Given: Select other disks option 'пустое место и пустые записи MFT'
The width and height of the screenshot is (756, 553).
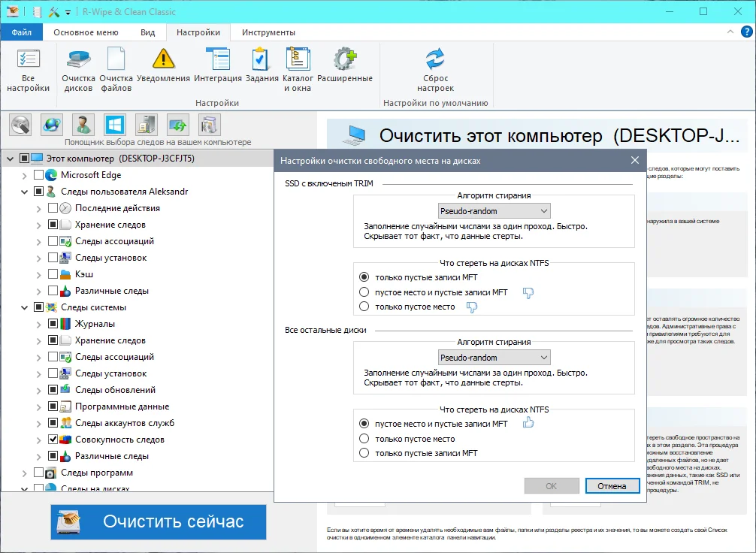Looking at the screenshot, I should pyautogui.click(x=364, y=424).
